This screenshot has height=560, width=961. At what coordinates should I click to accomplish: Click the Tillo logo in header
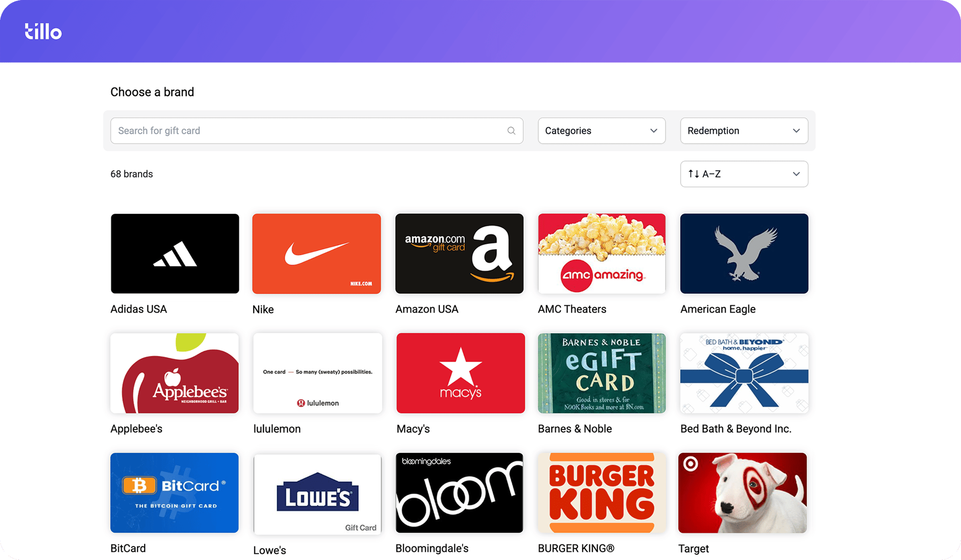pos(43,32)
